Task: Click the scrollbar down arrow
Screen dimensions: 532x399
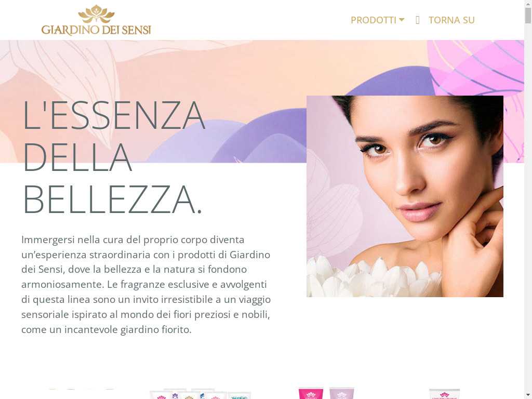Action: pyautogui.click(x=528, y=395)
